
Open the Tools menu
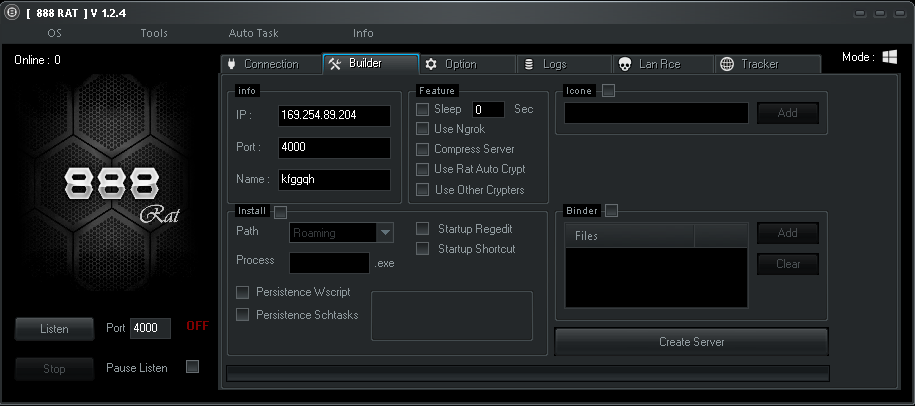click(x=154, y=33)
